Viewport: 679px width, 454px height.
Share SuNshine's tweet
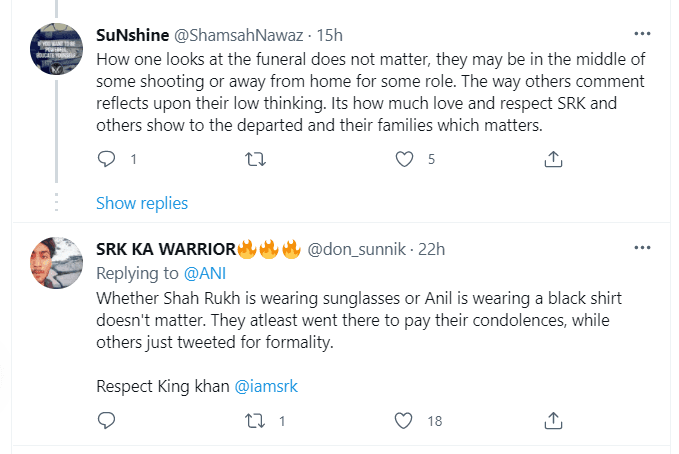(x=553, y=158)
